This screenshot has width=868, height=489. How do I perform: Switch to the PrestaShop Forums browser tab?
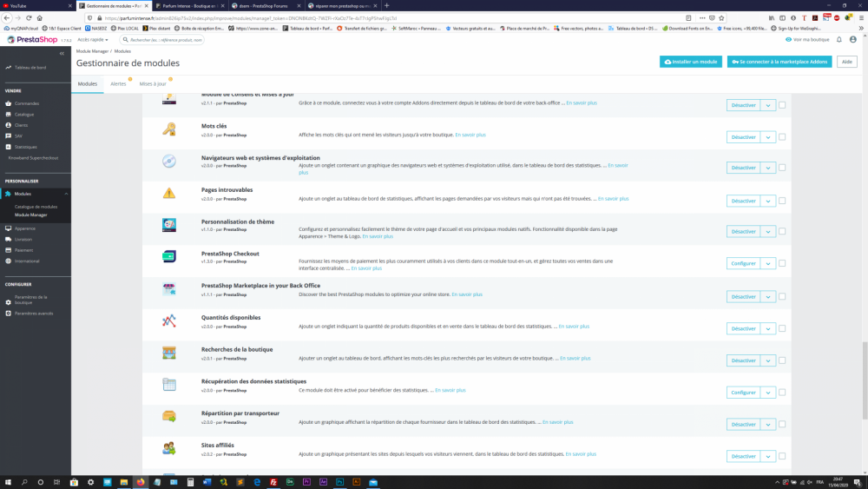[x=266, y=5]
